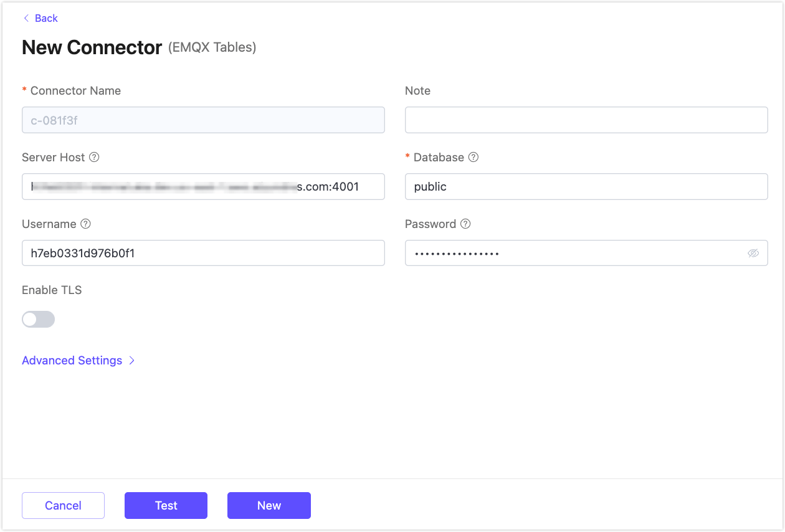Viewport: 785px width, 532px height.
Task: Click the disabled Connector Name field
Action: coord(203,120)
